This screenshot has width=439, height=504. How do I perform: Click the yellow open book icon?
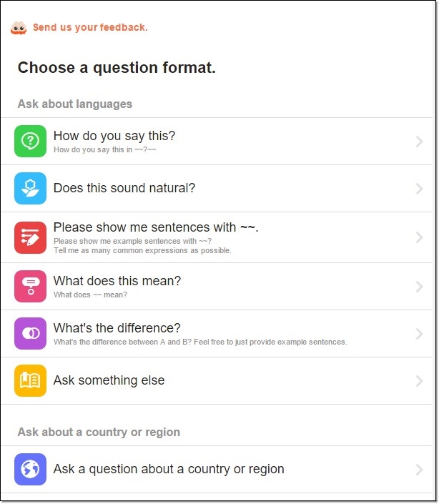[x=30, y=380]
